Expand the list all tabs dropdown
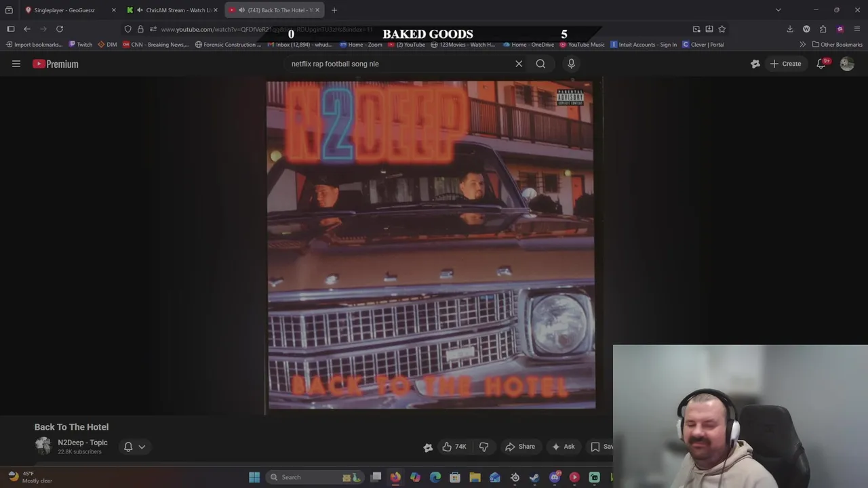The width and height of the screenshot is (868, 488). [x=778, y=10]
